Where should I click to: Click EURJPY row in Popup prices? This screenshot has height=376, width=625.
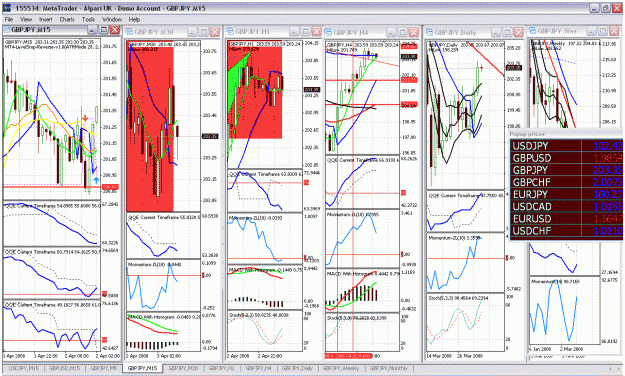pos(566,194)
